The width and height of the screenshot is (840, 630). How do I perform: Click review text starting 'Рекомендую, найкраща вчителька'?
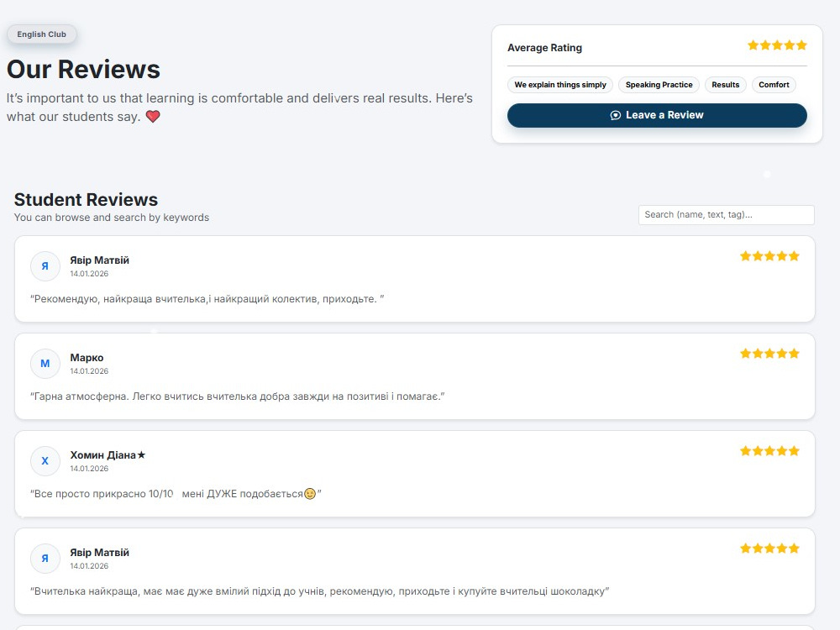coord(207,299)
